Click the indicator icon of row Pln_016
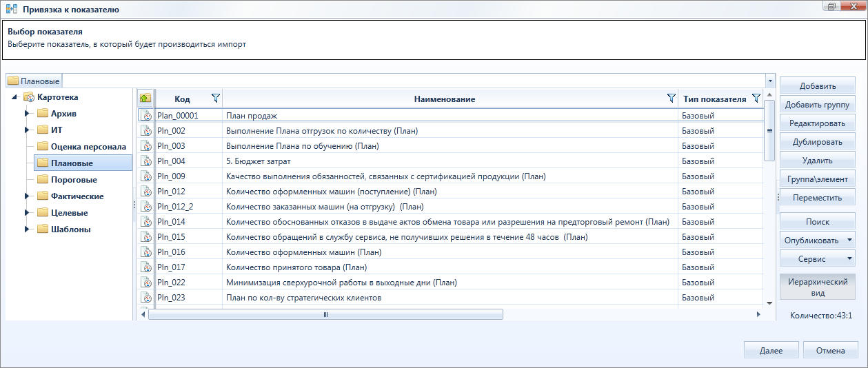Viewport: 868px width, 368px height. tap(146, 252)
